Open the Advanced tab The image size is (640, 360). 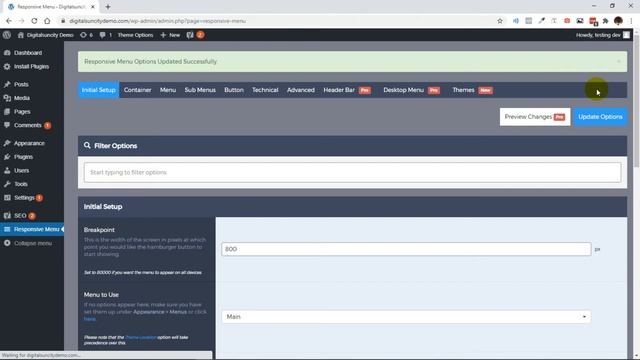[x=301, y=90]
